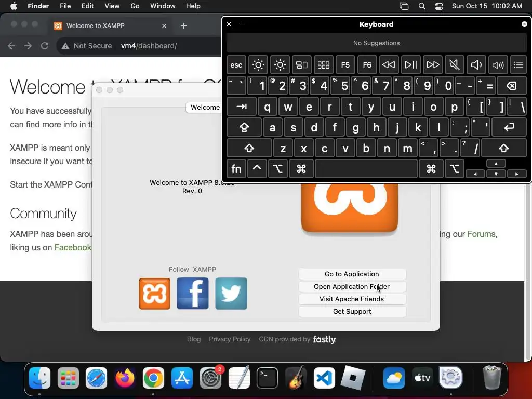This screenshot has width=532, height=399.
Task: Open the Twitter bird icon in the XAMPP installer
Action: pyautogui.click(x=231, y=294)
